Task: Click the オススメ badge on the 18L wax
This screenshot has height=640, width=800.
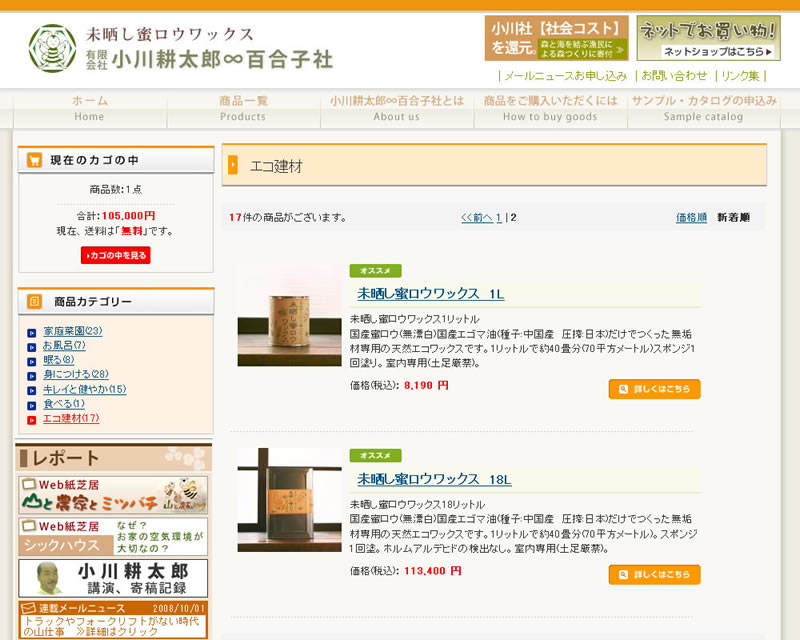Action: tap(375, 456)
